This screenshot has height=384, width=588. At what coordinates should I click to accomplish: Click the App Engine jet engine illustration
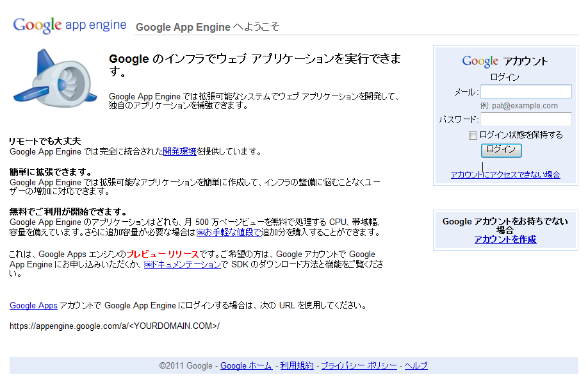click(x=55, y=79)
